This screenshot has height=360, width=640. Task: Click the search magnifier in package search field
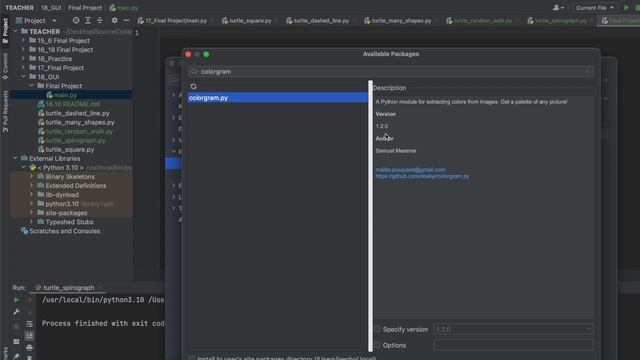coord(194,71)
